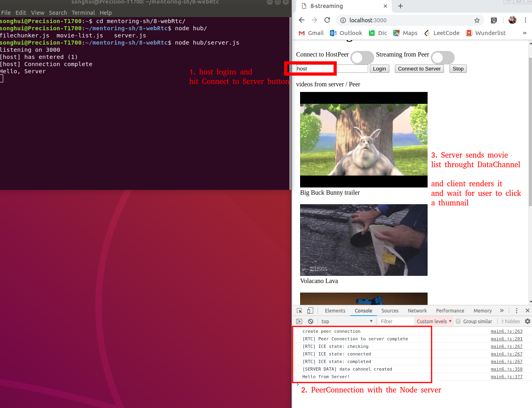Screen dimensions: 532x408
Task: Open File menu in Terminal
Action: pyautogui.click(x=6, y=13)
